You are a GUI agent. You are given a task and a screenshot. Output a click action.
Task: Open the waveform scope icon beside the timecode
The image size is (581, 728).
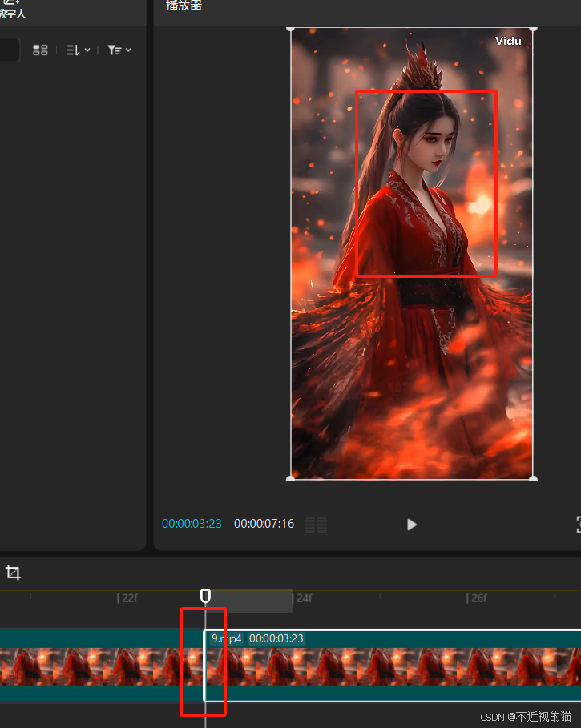click(x=316, y=525)
